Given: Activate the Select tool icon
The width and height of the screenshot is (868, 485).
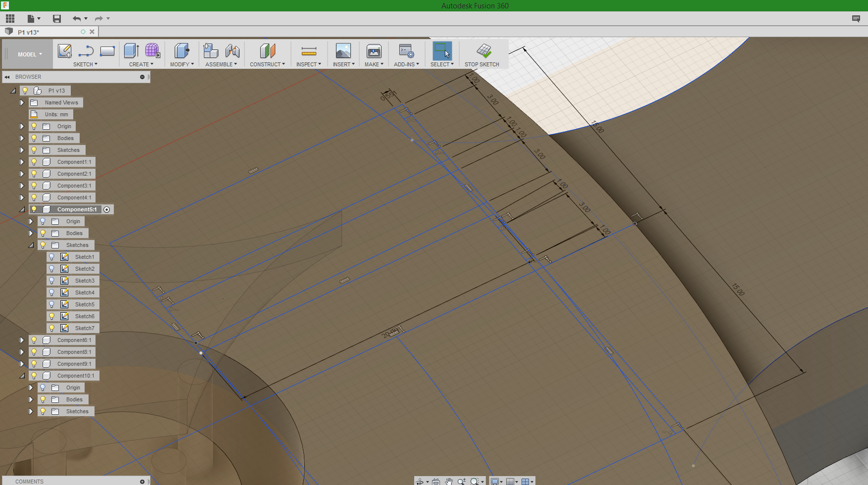Looking at the screenshot, I should pyautogui.click(x=442, y=50).
